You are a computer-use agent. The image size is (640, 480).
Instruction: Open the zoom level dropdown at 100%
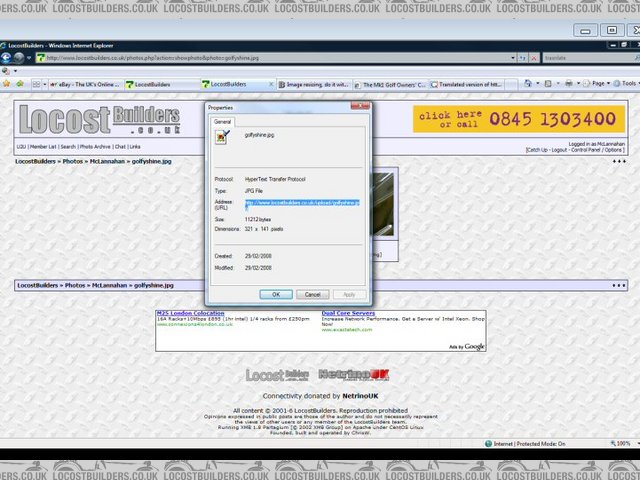click(x=622, y=443)
